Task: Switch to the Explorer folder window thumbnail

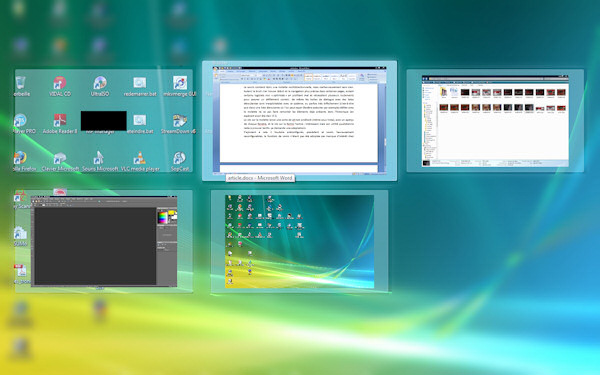Action: point(495,121)
